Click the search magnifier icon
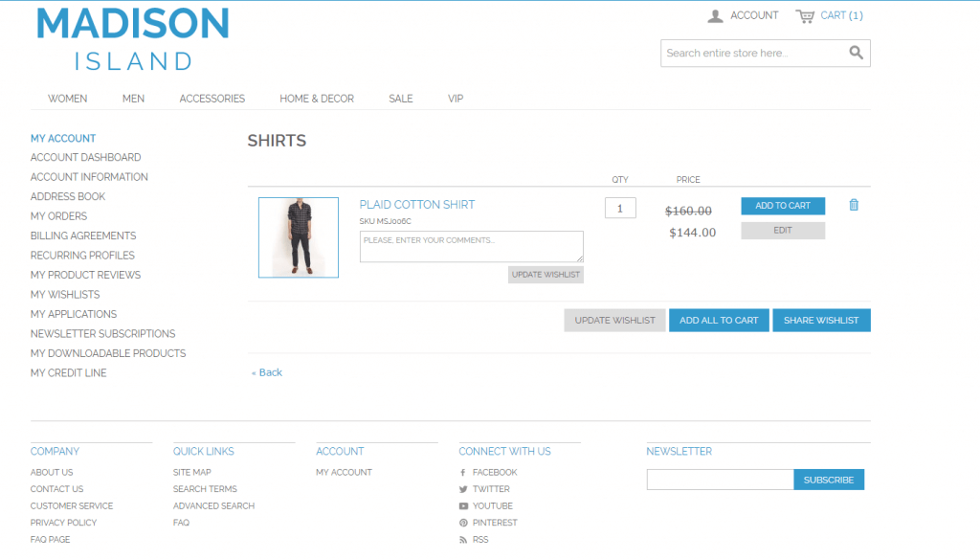Image resolution: width=980 pixels, height=560 pixels. 856,53
